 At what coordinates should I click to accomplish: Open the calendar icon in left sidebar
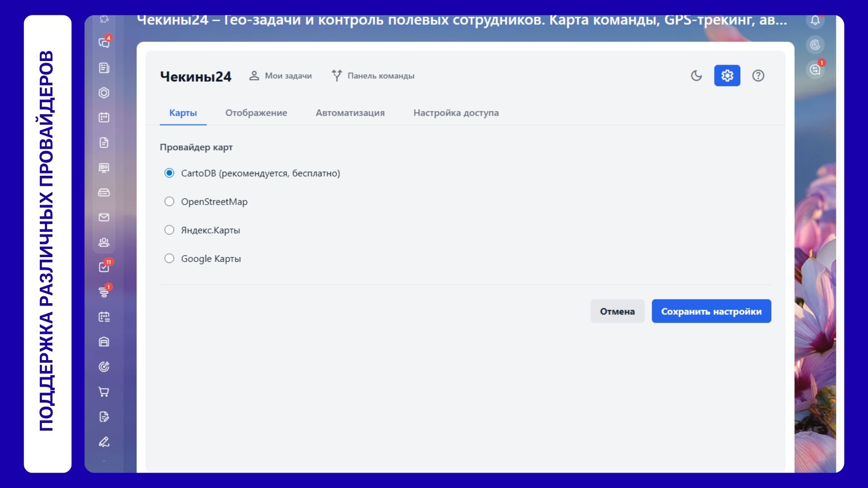[104, 117]
